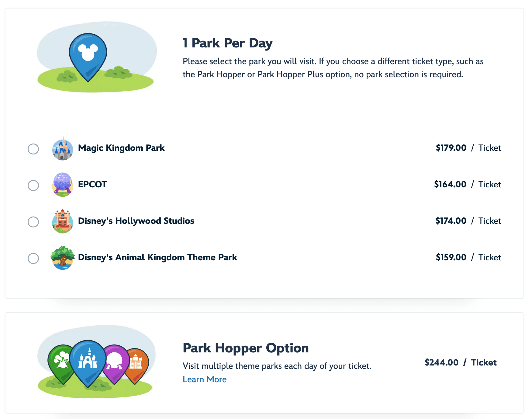Select the Magic Kingdom Park radio button
This screenshot has height=419, width=532.
[x=33, y=149]
